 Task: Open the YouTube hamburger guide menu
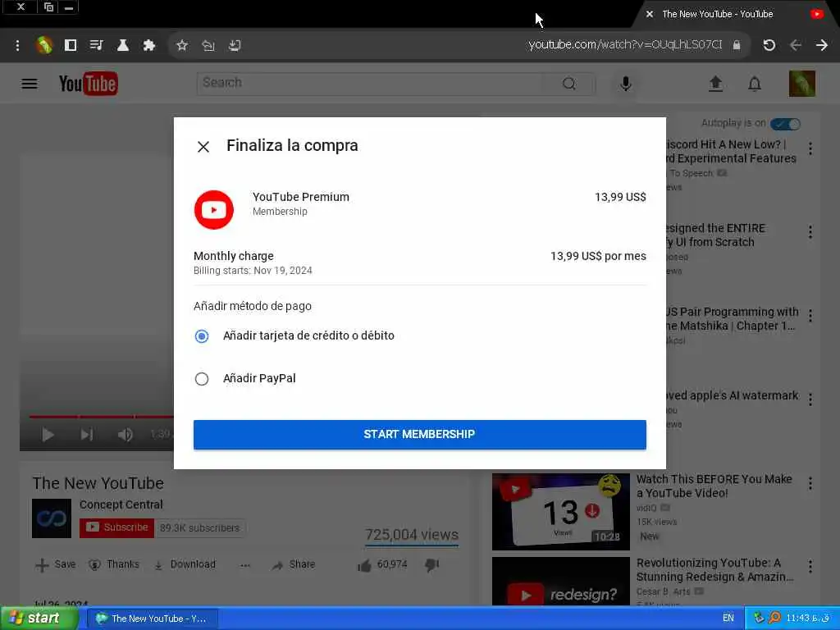click(x=30, y=84)
